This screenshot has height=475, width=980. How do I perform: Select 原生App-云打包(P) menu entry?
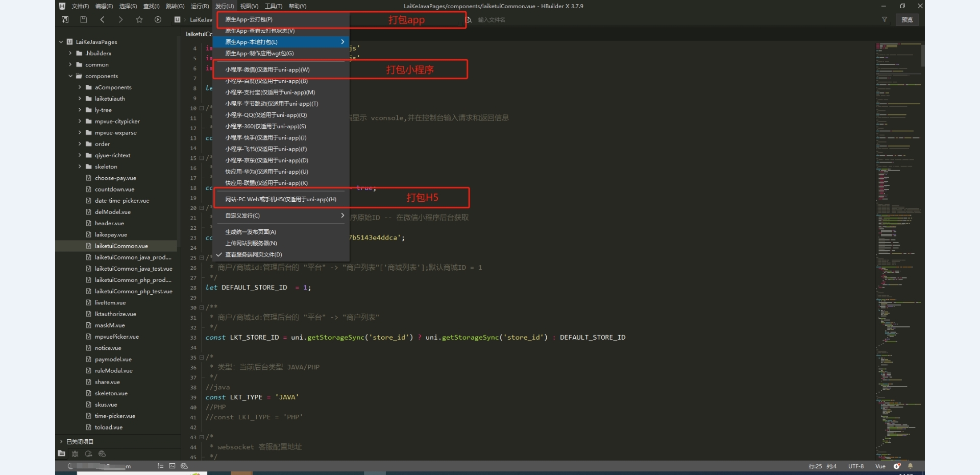(x=249, y=19)
